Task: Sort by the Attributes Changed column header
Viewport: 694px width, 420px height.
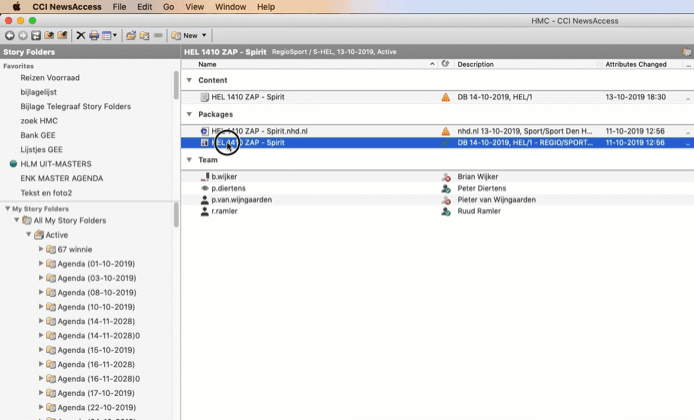Action: [x=635, y=64]
